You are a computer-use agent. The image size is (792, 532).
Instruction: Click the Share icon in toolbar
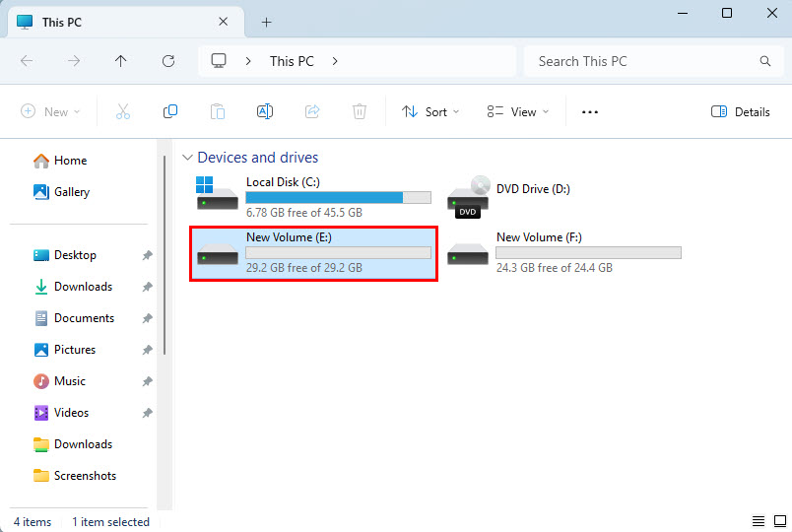point(312,112)
